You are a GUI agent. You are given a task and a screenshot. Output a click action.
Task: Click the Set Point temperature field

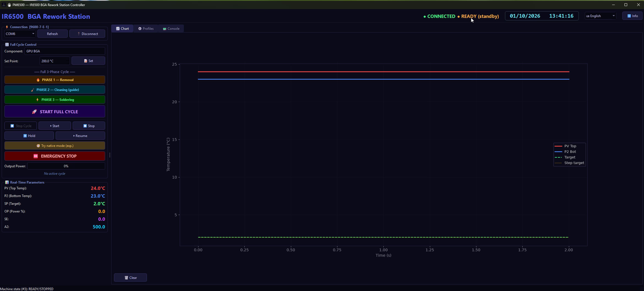pyautogui.click(x=55, y=61)
